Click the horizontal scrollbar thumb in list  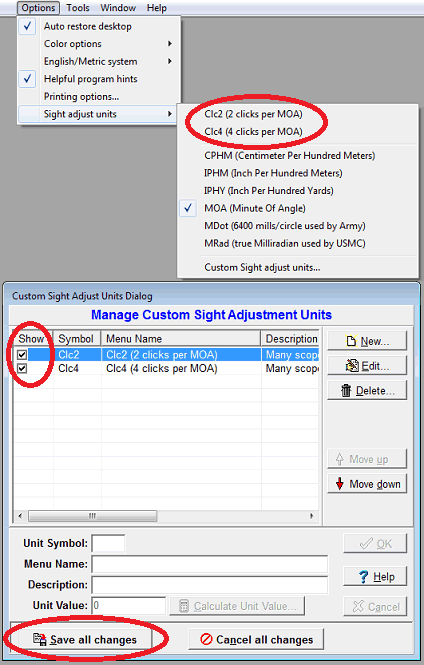[92, 516]
